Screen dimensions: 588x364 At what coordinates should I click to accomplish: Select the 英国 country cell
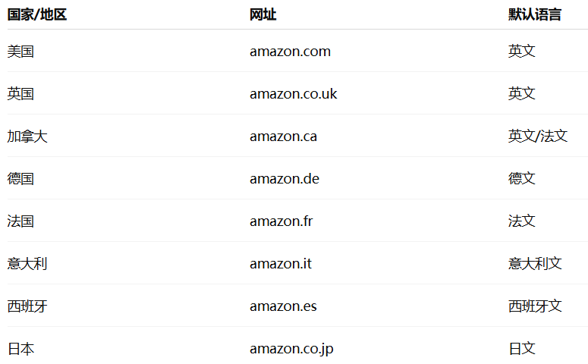[x=20, y=94]
